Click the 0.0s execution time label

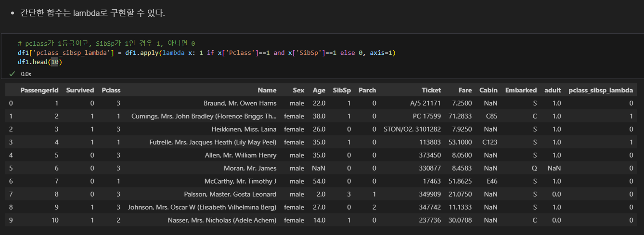(26, 74)
